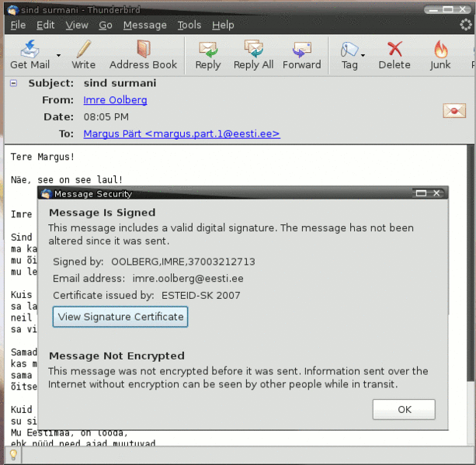Open the Help menu

[x=223, y=25]
